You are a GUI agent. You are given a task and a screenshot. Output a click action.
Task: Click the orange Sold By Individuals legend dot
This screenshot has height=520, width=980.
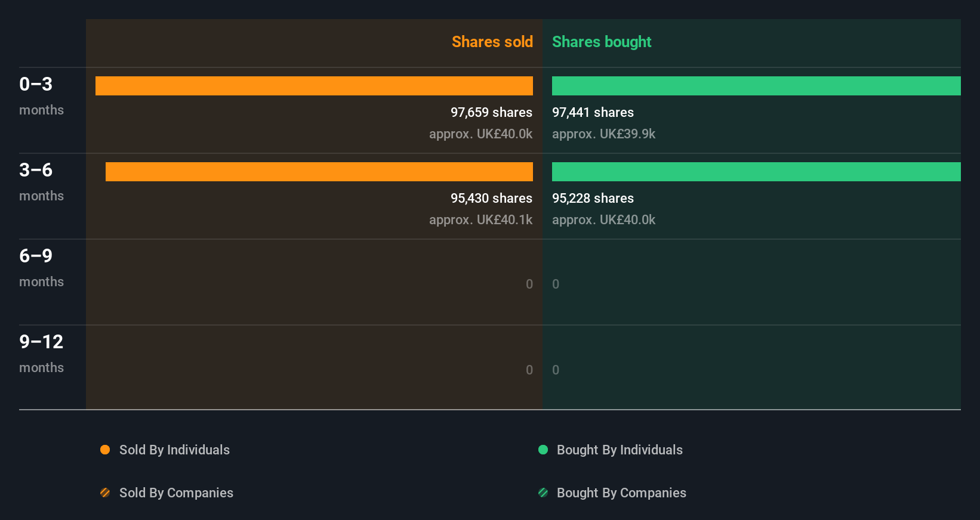click(x=105, y=450)
